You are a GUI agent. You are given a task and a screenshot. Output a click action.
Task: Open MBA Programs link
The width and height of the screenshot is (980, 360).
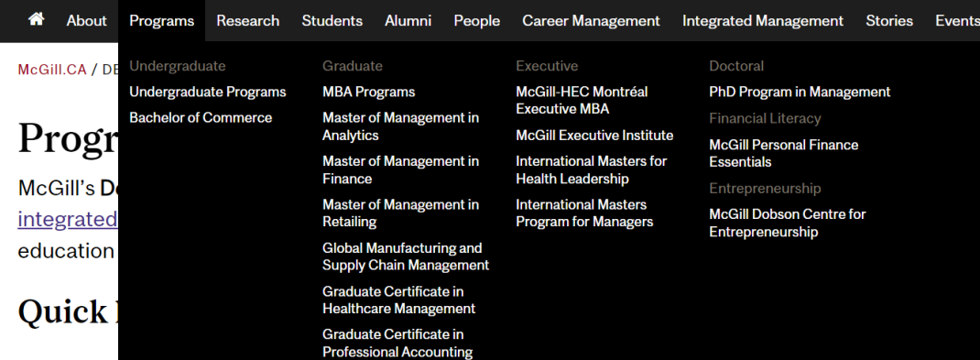369,92
